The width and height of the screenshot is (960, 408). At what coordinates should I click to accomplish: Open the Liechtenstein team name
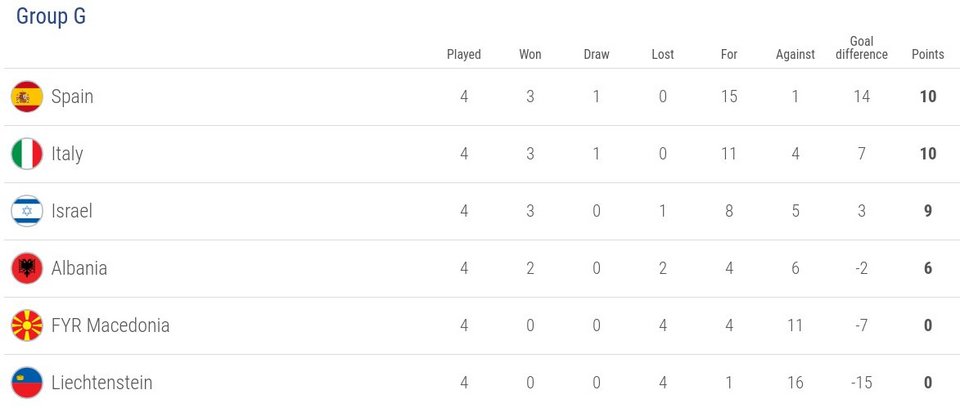[x=102, y=383]
